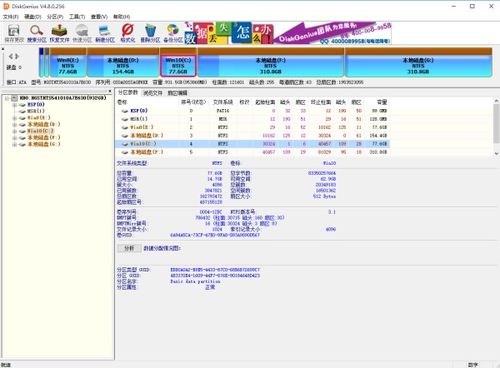Open the 分区(P) menu

55,17
